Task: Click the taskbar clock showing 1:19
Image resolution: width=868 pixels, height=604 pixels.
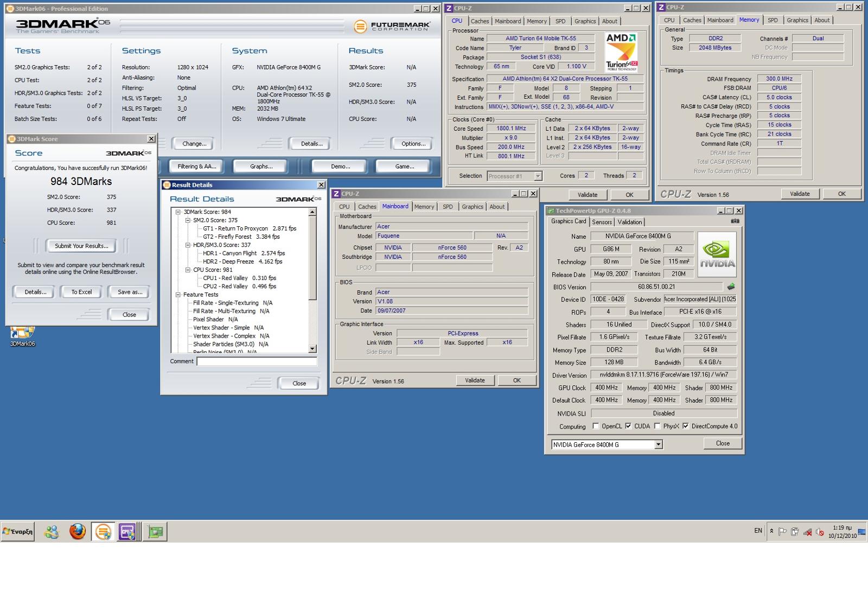Action: point(842,532)
